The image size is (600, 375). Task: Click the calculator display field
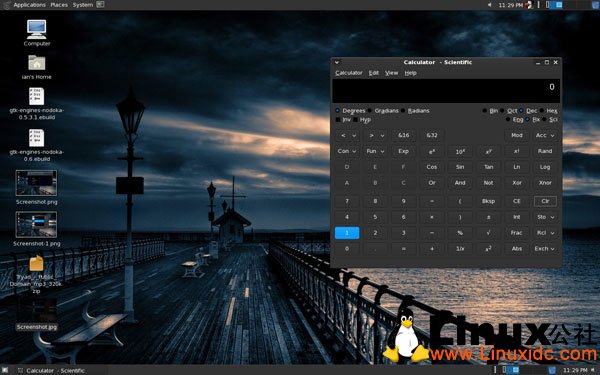click(x=446, y=91)
